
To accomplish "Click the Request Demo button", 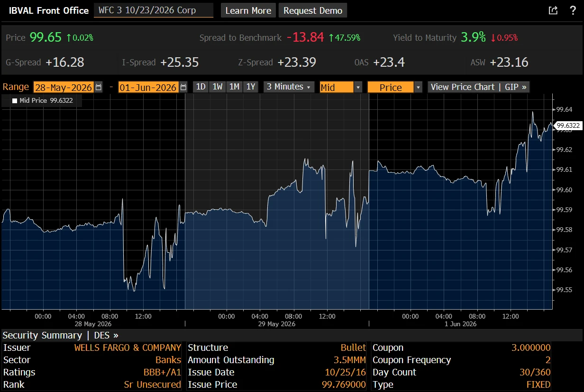I will [x=313, y=10].
